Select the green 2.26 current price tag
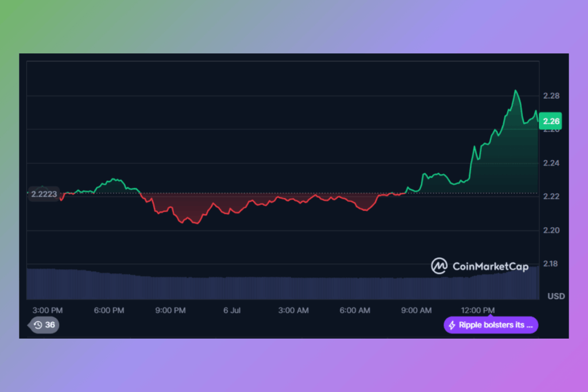 point(550,121)
